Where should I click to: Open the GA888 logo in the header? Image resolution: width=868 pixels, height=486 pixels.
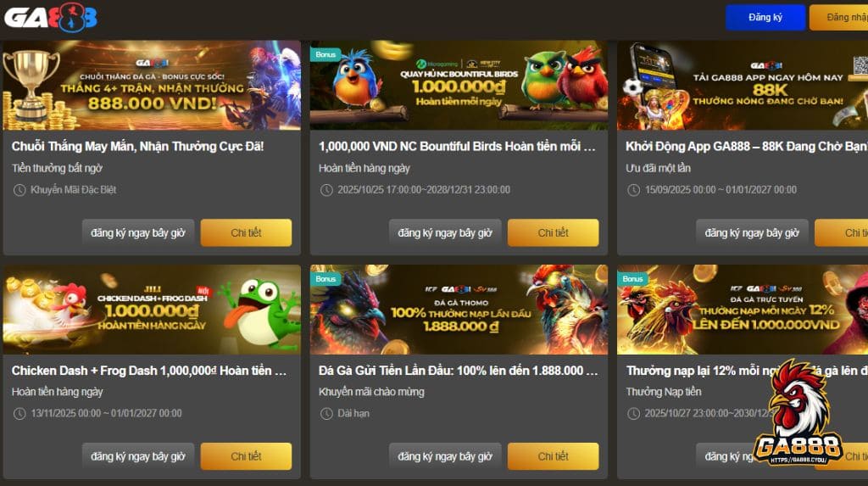[51, 17]
